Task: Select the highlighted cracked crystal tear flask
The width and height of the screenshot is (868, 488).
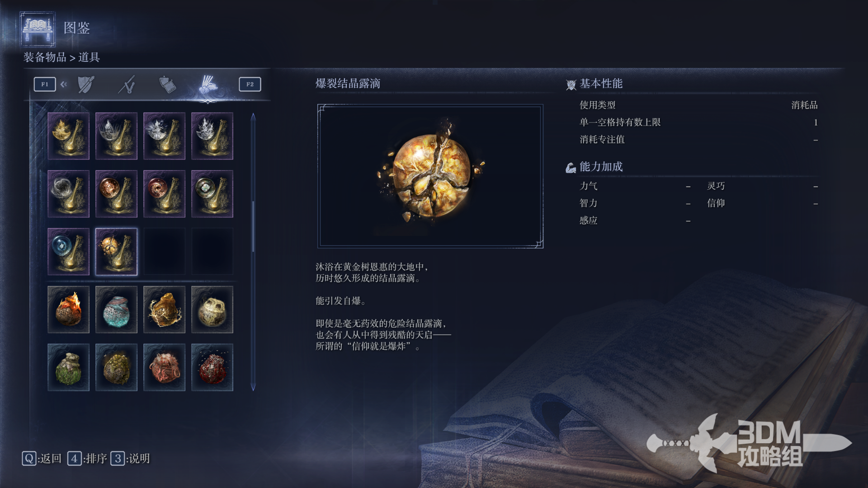Action: [x=116, y=252]
